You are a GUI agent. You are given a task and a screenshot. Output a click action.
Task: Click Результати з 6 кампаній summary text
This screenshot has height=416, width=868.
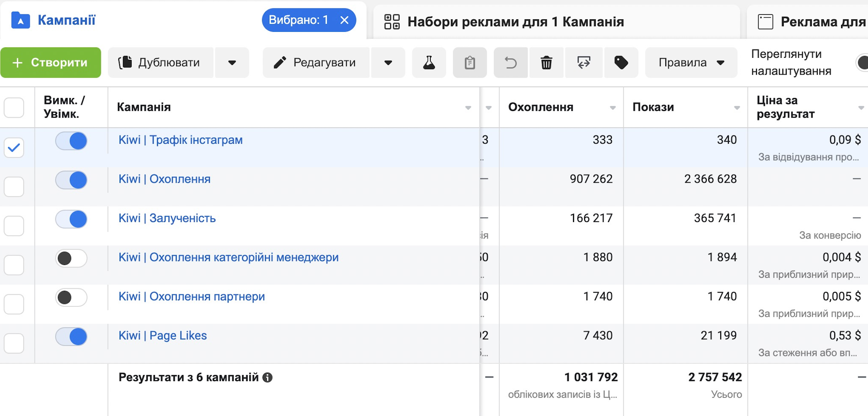[x=189, y=377]
